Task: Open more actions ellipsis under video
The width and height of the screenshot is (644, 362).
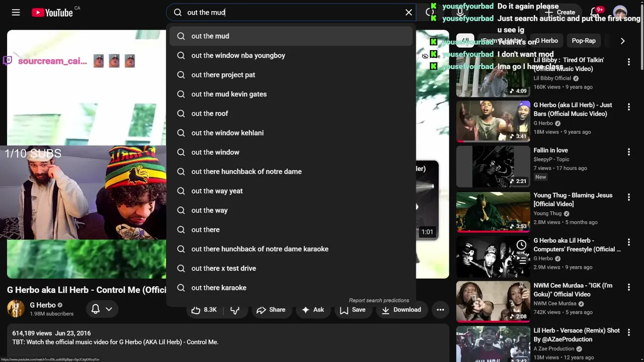Action: (x=440, y=310)
